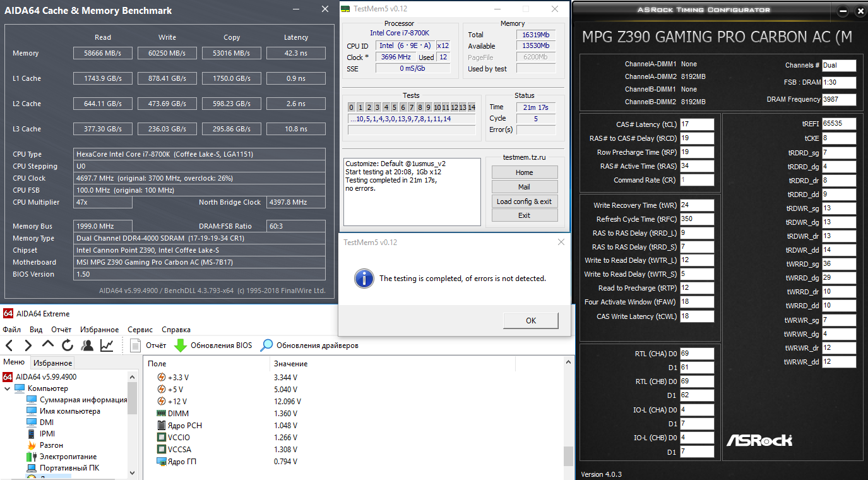Image resolution: width=868 pixels, height=480 pixels.
Task: Confirm the TestMem5 dialog with OK
Action: (530, 320)
